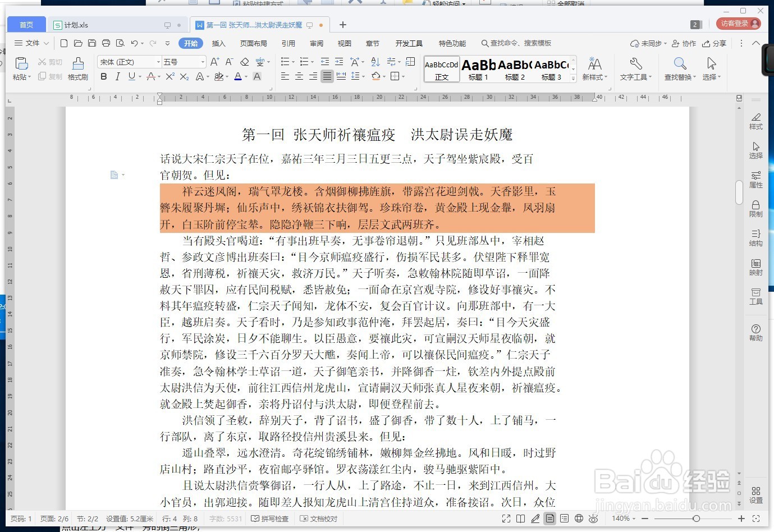Click the zoom in plus button
Screen dimensions: 774x532
click(741, 519)
